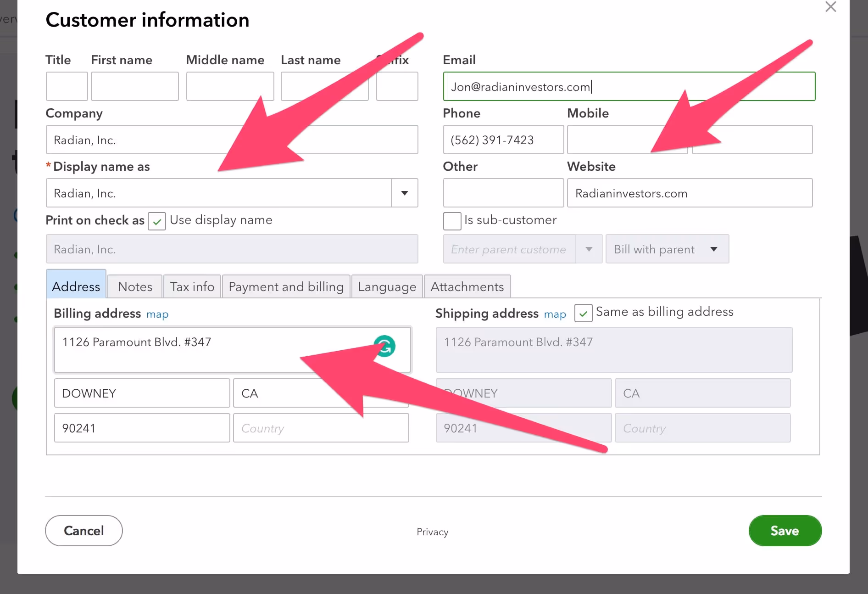Toggle Use display name checkbox
Image resolution: width=868 pixels, height=594 pixels.
coord(157,221)
